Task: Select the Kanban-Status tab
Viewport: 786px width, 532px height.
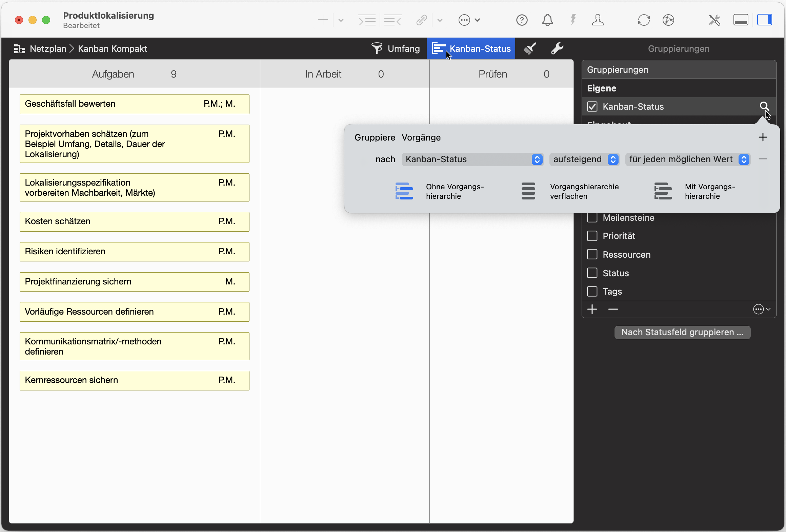Action: [471, 49]
